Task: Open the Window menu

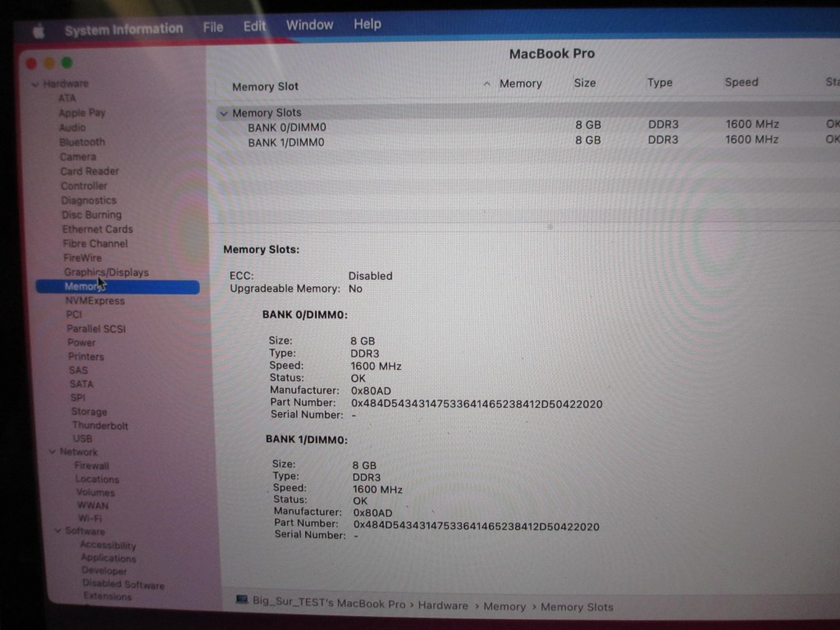Action: tap(309, 25)
